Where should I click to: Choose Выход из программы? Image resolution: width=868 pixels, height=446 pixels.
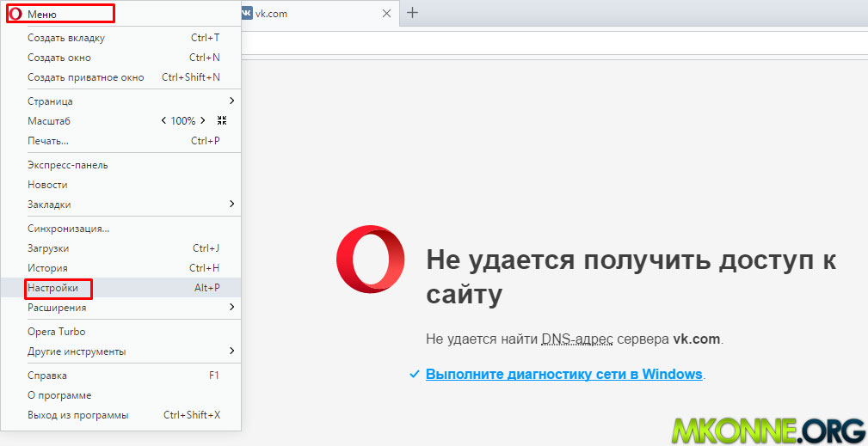point(120,415)
